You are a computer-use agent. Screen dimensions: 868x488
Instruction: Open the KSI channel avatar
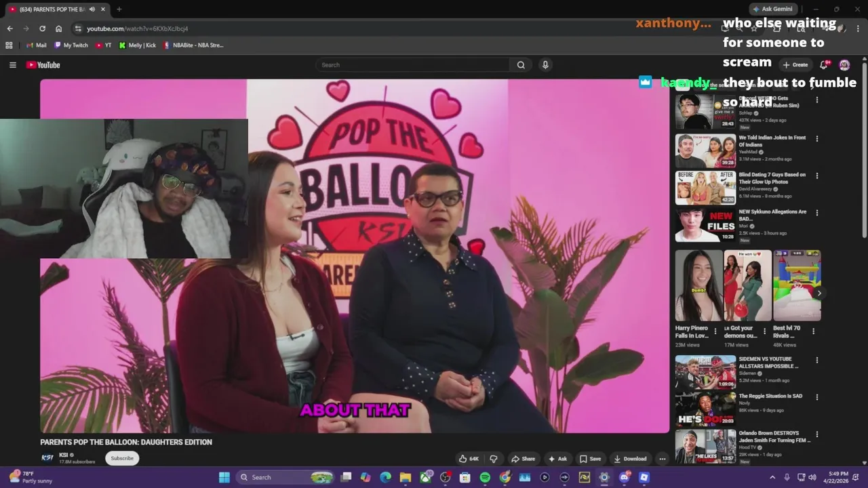point(47,458)
